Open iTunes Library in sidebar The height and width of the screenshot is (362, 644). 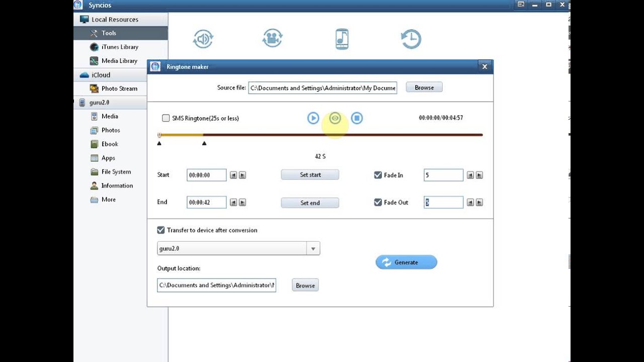pos(121,47)
